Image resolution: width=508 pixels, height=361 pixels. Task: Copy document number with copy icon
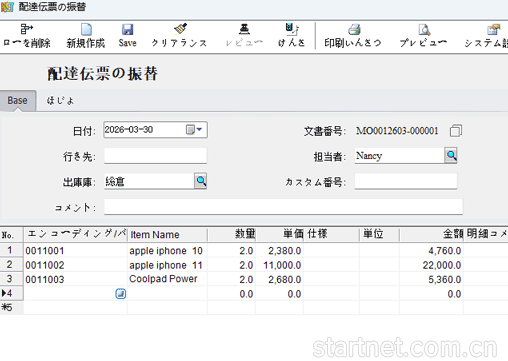point(456,131)
